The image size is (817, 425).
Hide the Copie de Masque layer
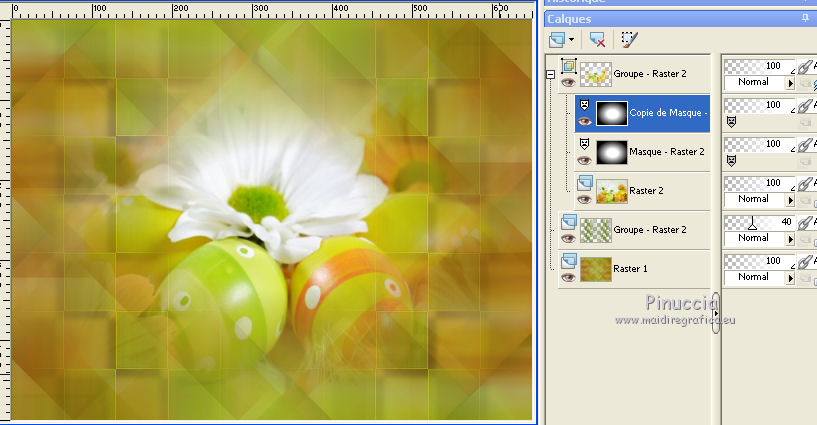pyautogui.click(x=585, y=121)
